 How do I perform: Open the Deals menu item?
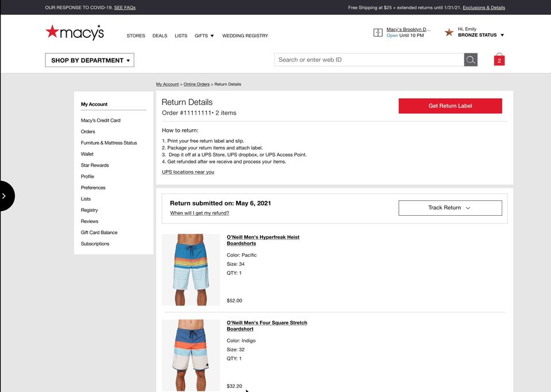(160, 36)
